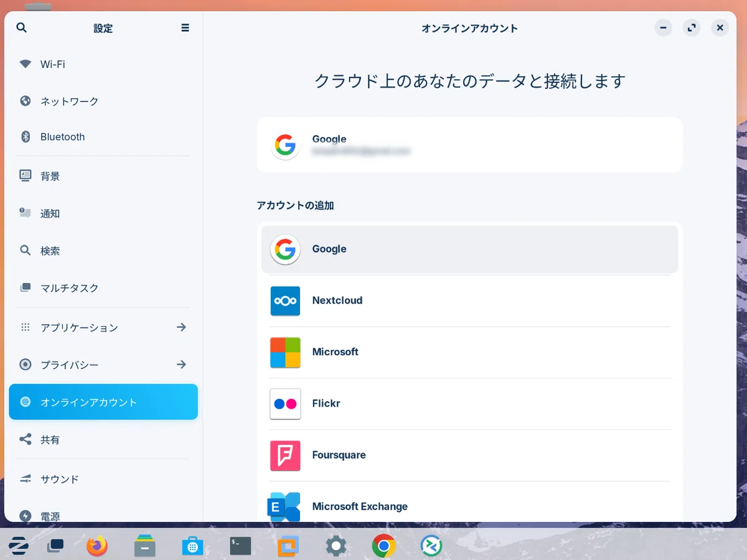Click the Nextcloud logo icon
747x560 pixels.
coord(285,301)
